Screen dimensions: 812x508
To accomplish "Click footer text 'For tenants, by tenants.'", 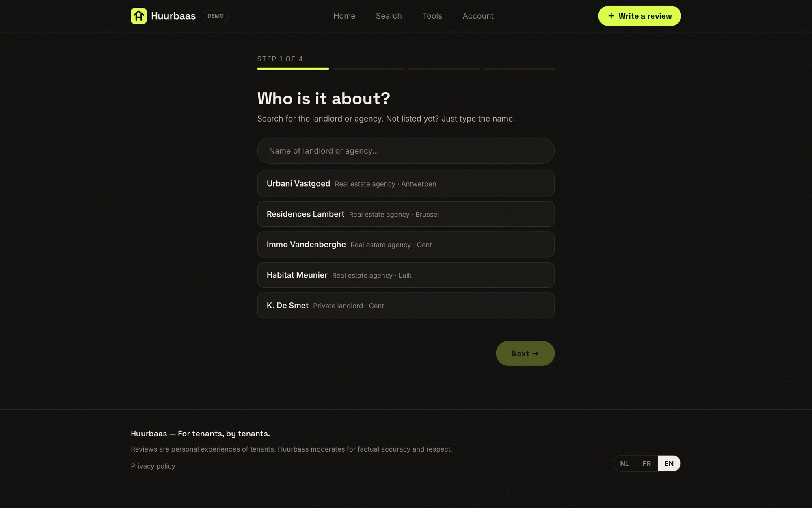I will 224,434.
